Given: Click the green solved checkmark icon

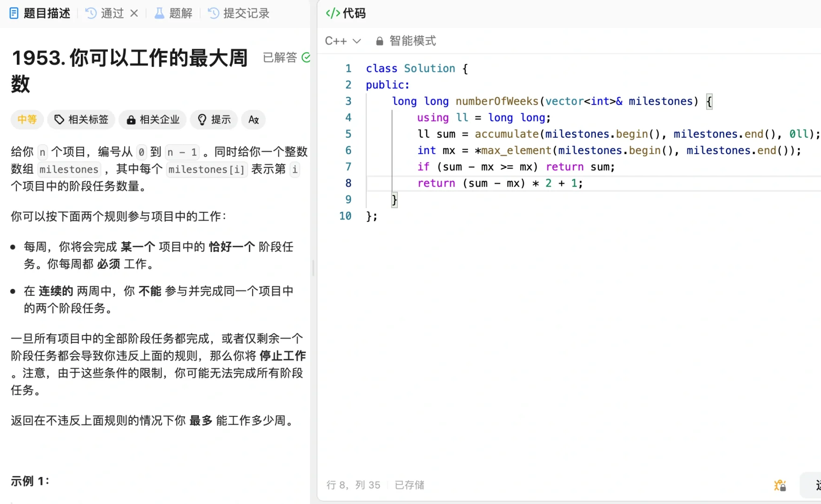Looking at the screenshot, I should point(306,57).
